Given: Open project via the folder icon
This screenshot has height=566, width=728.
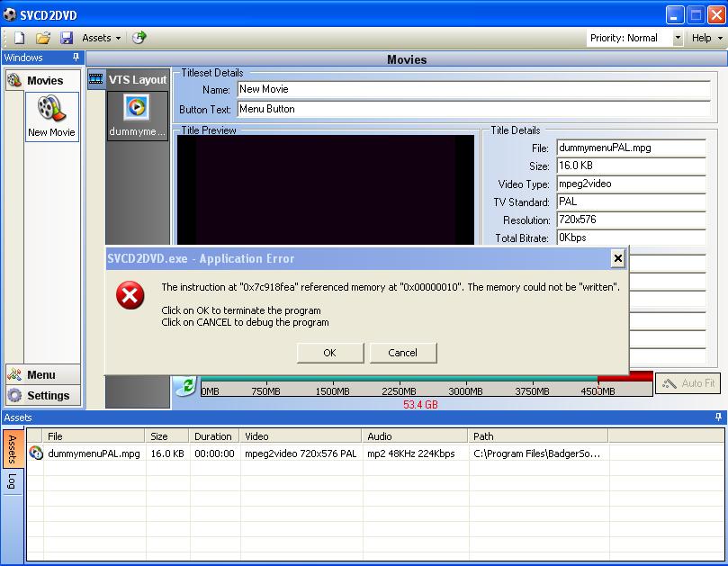Looking at the screenshot, I should [42, 38].
